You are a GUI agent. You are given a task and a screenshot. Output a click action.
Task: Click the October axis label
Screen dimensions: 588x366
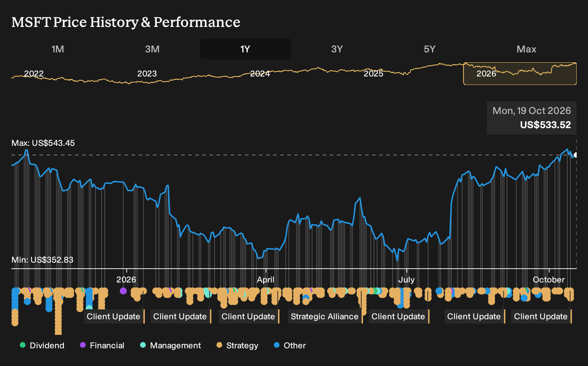tap(549, 280)
